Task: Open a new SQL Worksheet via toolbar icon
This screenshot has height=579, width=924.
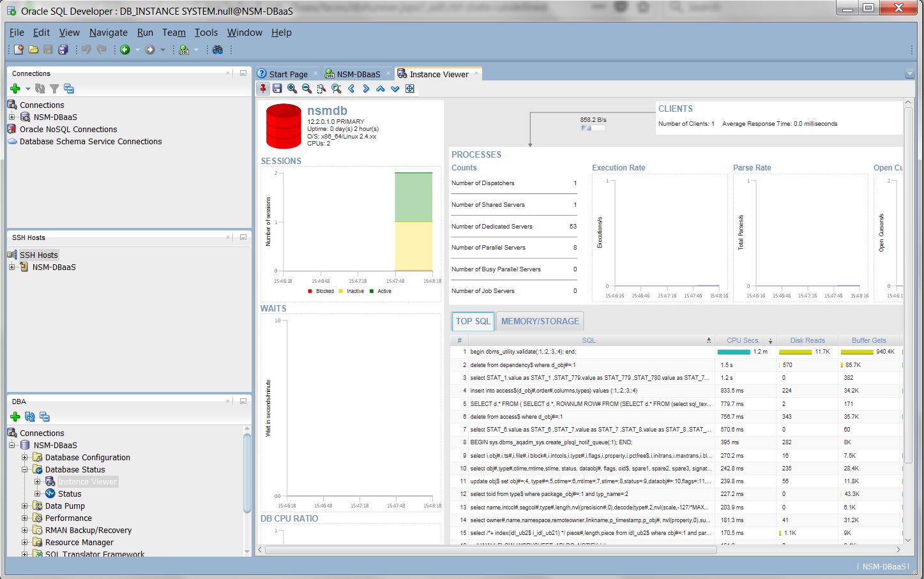Action: (x=184, y=49)
